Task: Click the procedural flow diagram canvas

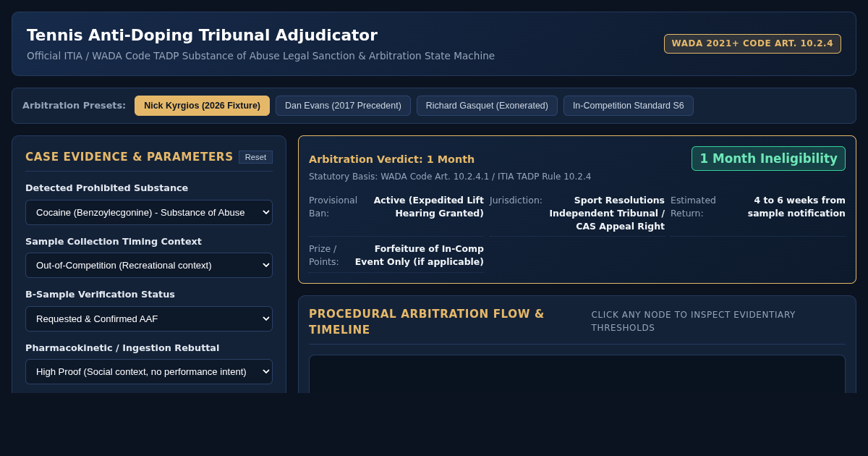Action: 577,374
